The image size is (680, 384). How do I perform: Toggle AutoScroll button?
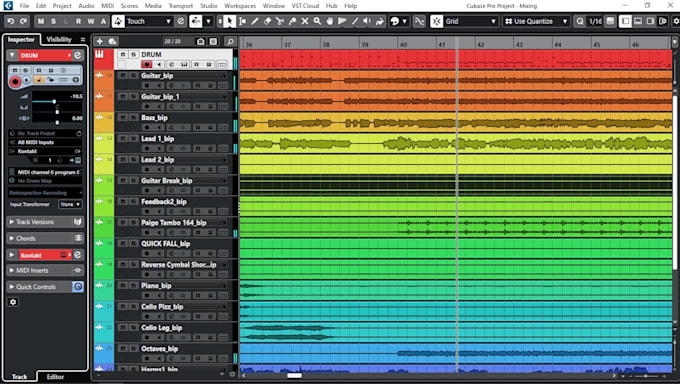[196, 21]
